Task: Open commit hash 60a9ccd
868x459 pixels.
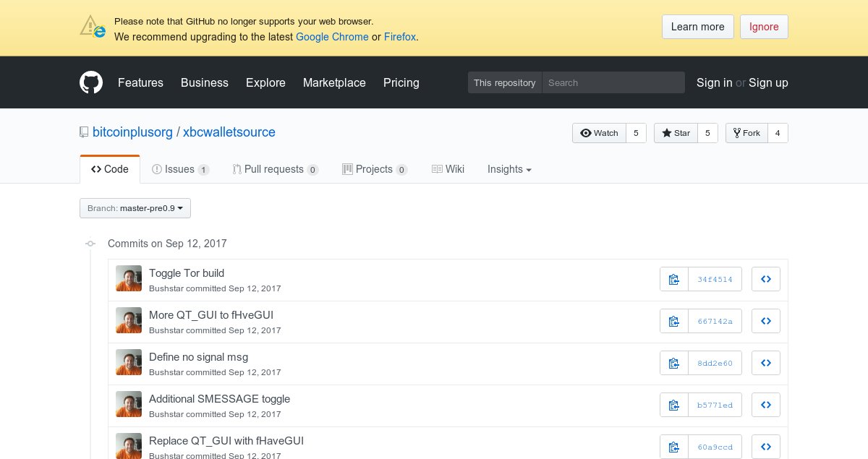Action: pyautogui.click(x=715, y=447)
